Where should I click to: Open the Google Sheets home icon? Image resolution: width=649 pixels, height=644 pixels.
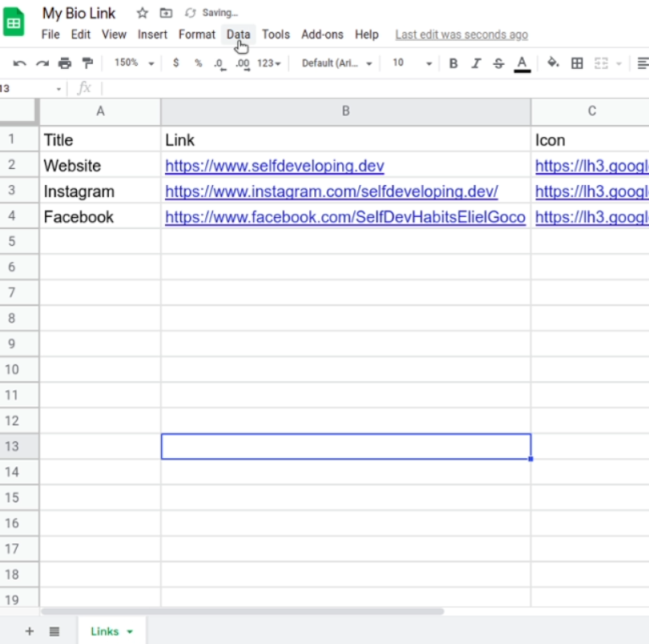14,22
